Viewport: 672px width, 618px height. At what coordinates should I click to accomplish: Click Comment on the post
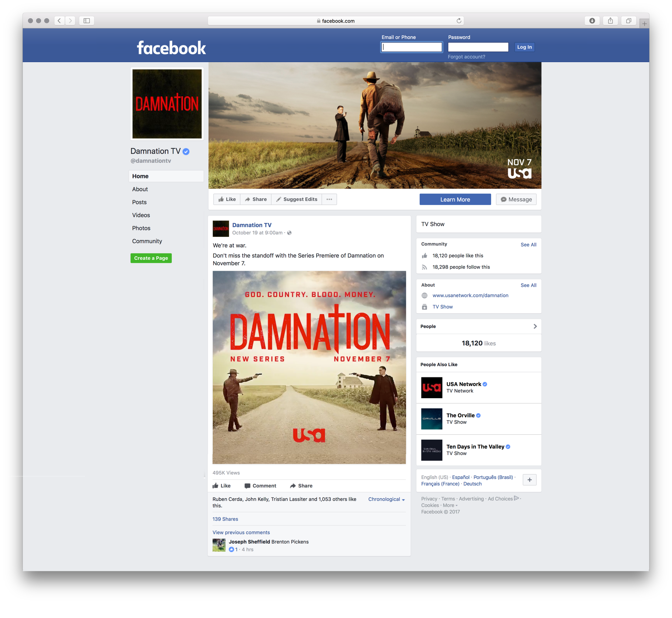pyautogui.click(x=260, y=486)
